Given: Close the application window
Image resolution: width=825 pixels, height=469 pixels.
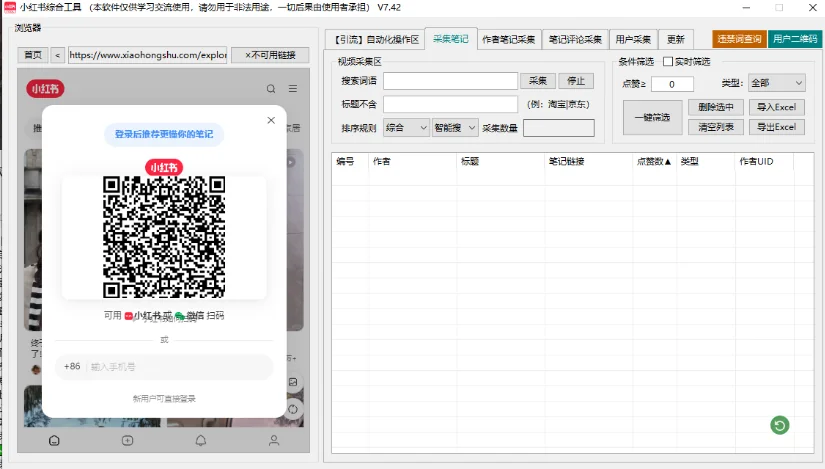Looking at the screenshot, I should pyautogui.click(x=812, y=7).
